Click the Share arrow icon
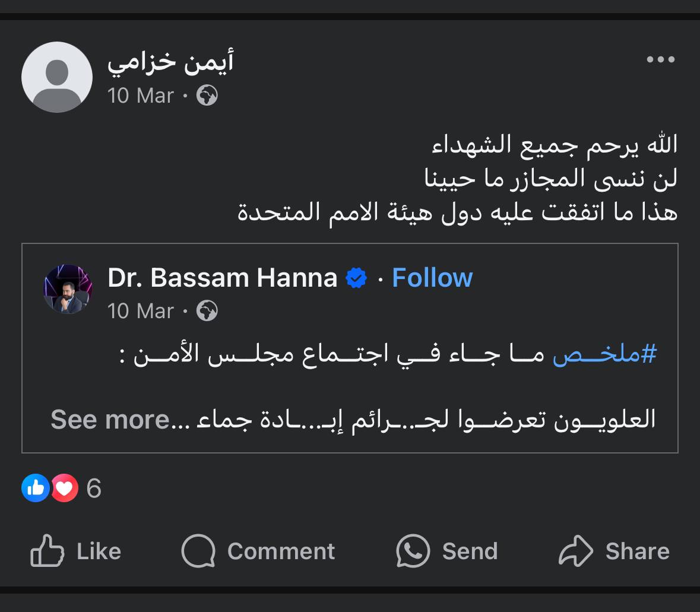This screenshot has height=612, width=700. [575, 551]
